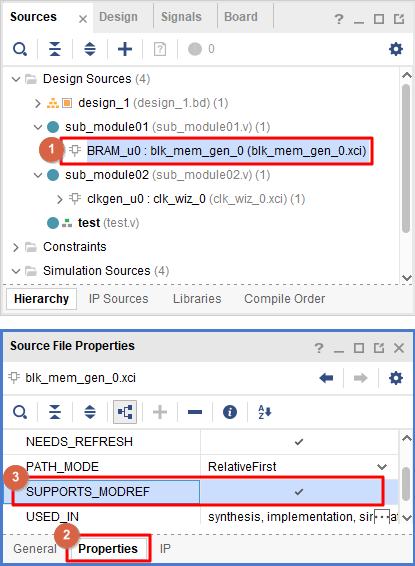Screen dimensions: 415x566
Task: Click search icon in Sources toolbar
Action: [20, 49]
